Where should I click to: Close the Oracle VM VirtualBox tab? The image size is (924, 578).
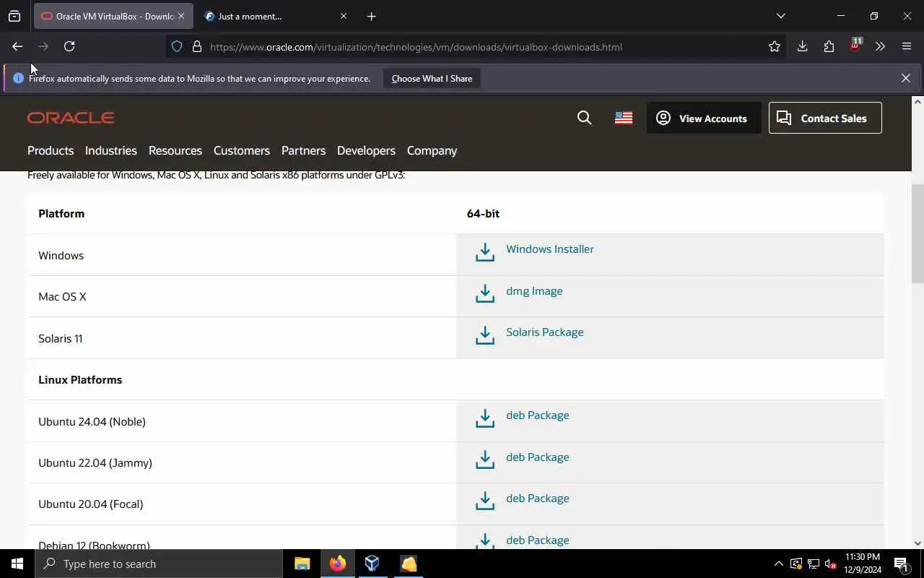[181, 16]
